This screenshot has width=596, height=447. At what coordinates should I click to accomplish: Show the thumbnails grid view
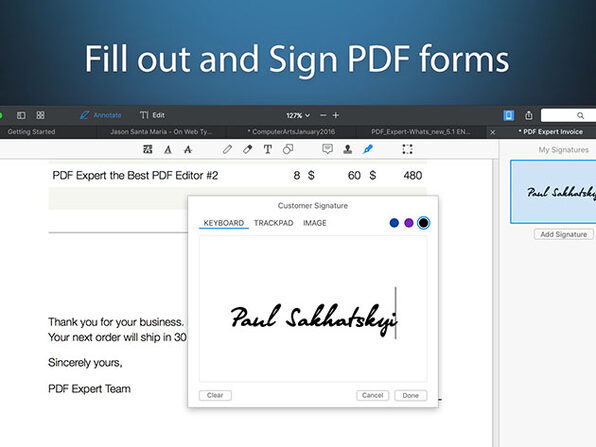pyautogui.click(x=40, y=115)
